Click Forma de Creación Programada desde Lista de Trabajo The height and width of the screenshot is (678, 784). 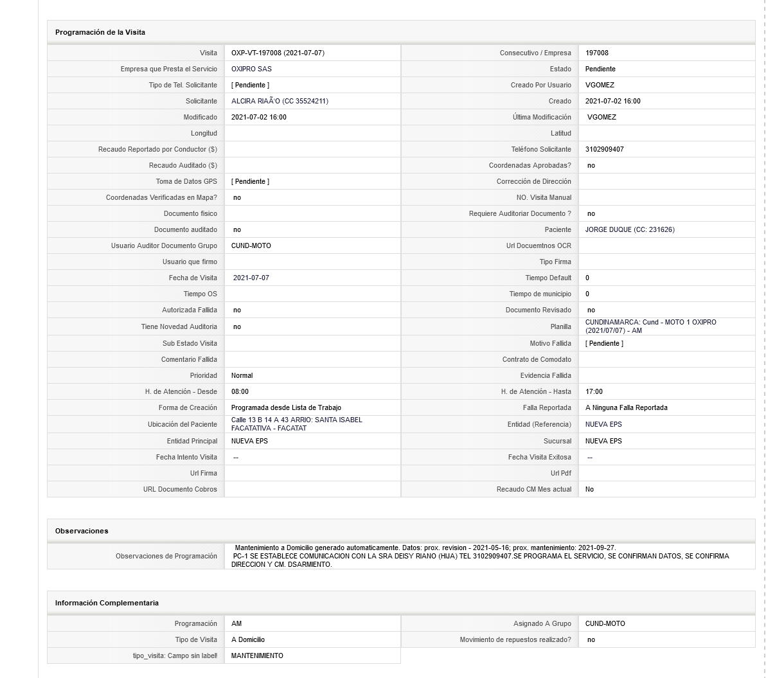tap(286, 407)
